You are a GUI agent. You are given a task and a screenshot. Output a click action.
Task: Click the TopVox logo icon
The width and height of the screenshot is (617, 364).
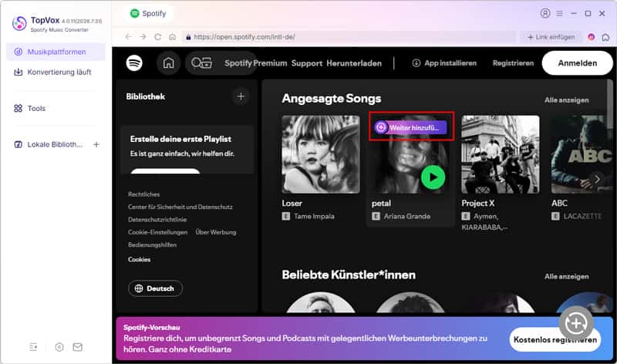click(x=19, y=23)
